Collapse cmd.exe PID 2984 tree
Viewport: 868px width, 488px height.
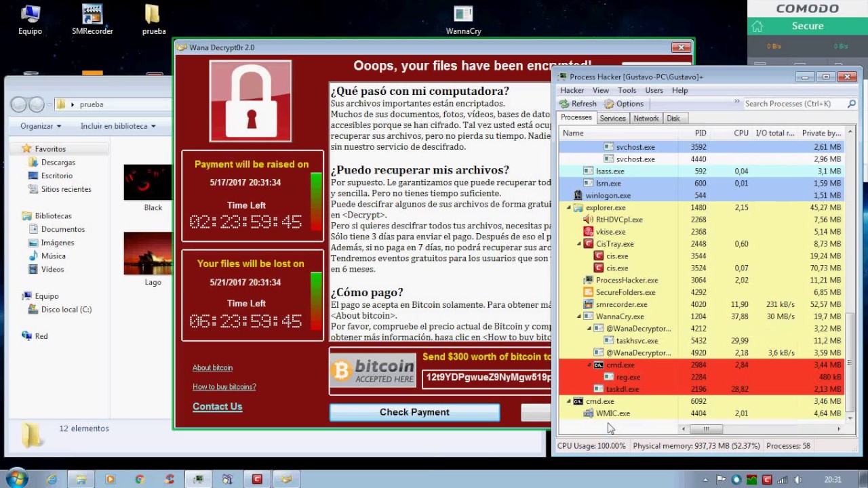click(x=590, y=365)
